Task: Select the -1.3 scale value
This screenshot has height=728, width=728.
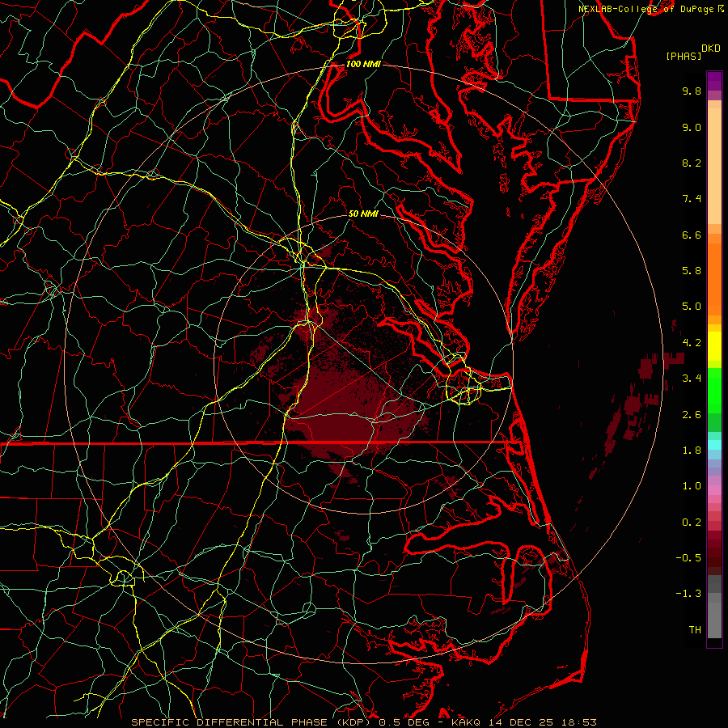Action: point(688,594)
